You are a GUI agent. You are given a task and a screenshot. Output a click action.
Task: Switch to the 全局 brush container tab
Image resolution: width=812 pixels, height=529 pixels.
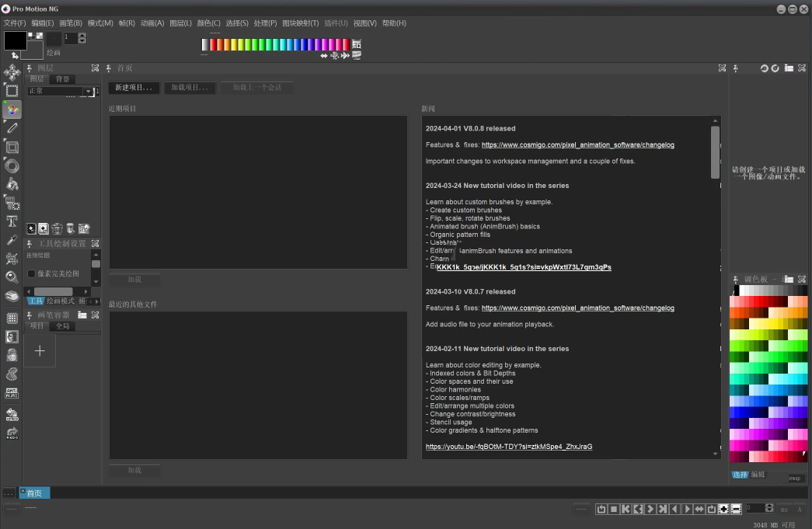click(x=63, y=326)
